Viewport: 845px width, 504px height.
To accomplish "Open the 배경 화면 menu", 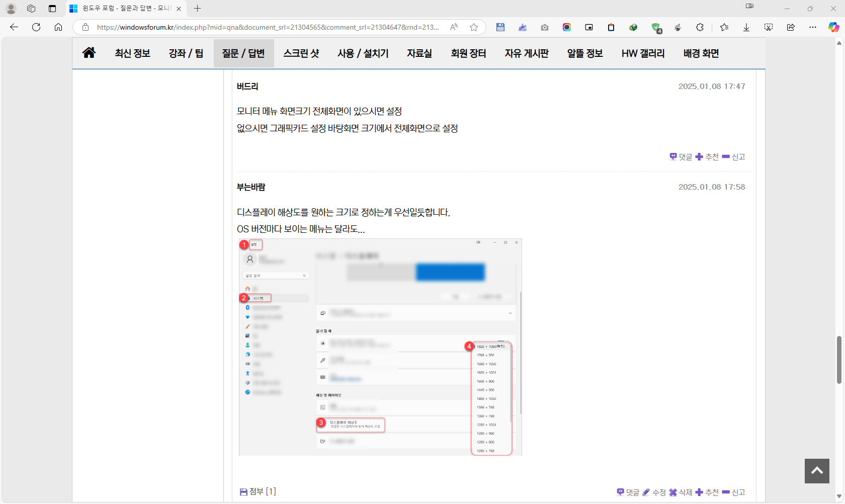I will pyautogui.click(x=701, y=53).
